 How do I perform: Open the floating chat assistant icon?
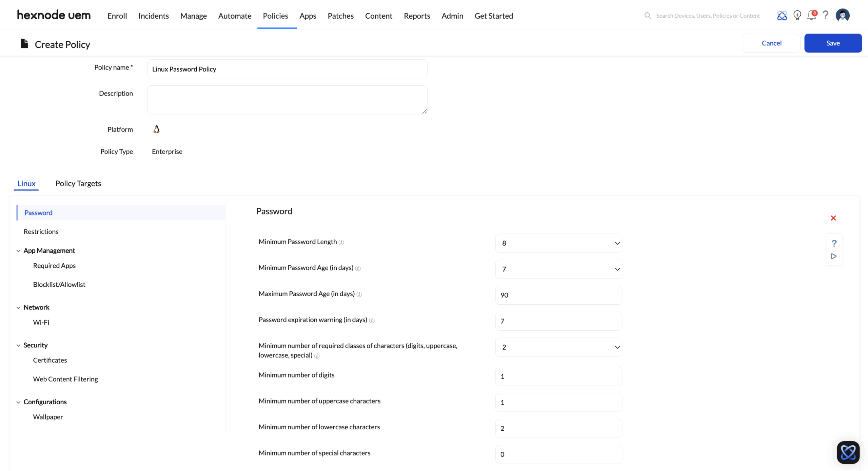(x=848, y=452)
